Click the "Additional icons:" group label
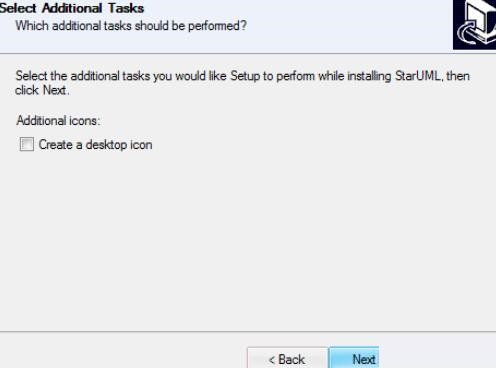This screenshot has width=496, height=368. (58, 120)
